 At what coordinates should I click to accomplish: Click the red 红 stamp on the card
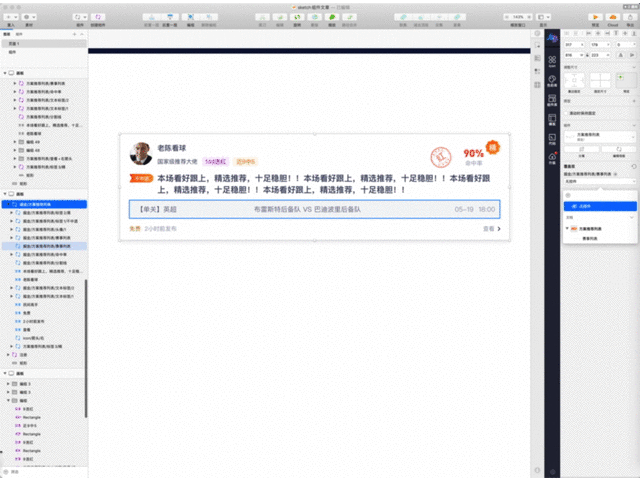(x=441, y=157)
